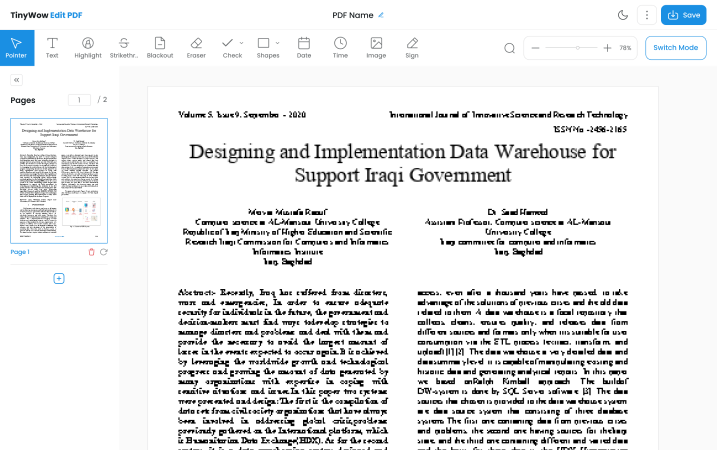Click the zoom level slider

(x=572, y=48)
